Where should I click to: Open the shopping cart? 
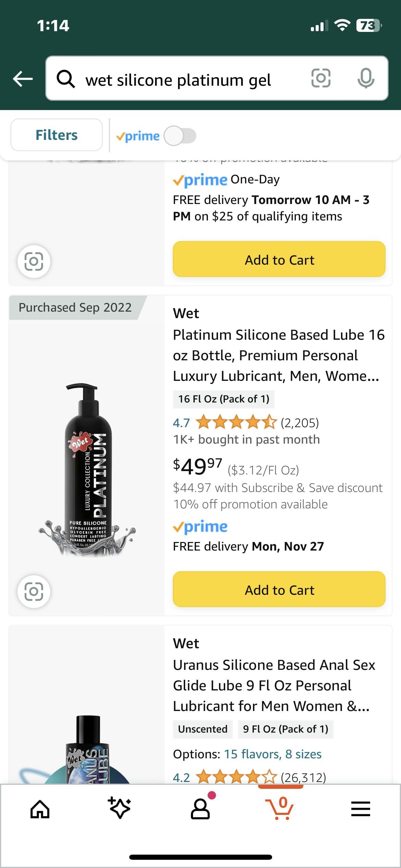coord(281,808)
